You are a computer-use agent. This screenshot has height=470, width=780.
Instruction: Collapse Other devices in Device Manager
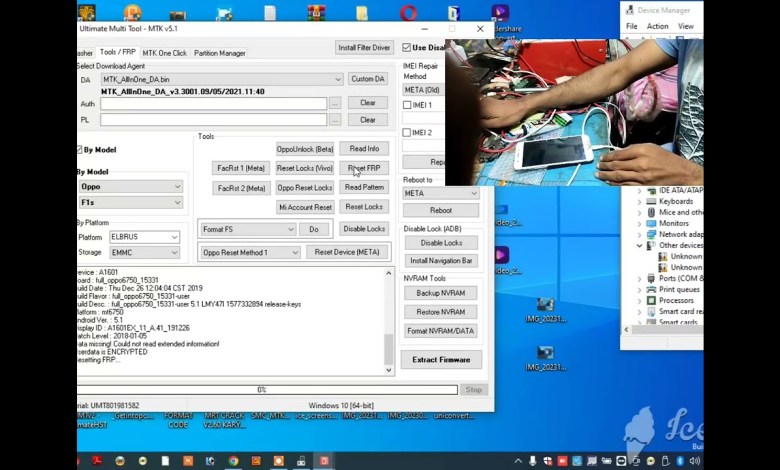pos(640,246)
